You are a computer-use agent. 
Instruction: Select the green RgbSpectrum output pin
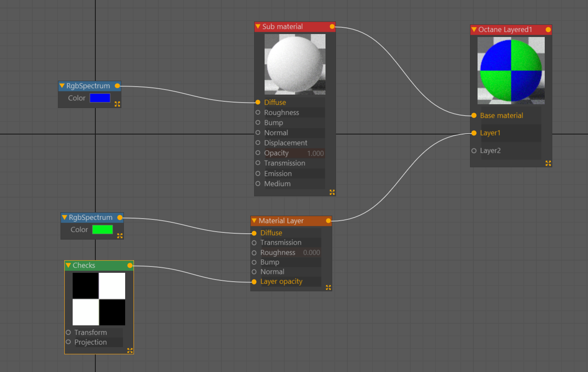(120, 217)
